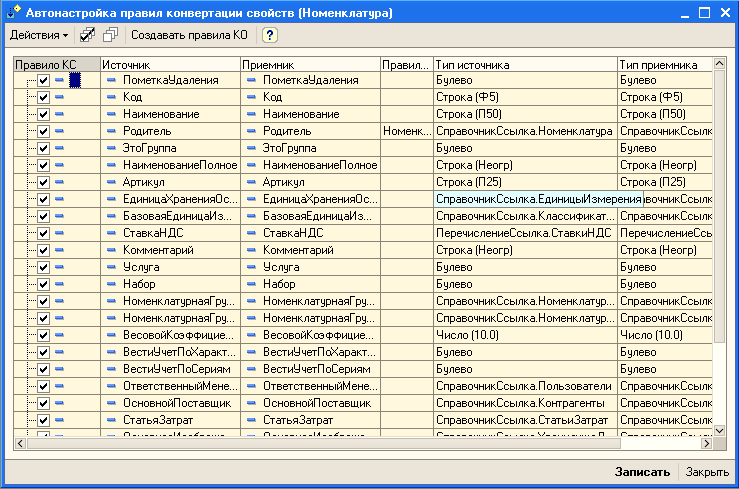
Task: Click the horizontal scrollbar thumb
Action: click(324, 443)
